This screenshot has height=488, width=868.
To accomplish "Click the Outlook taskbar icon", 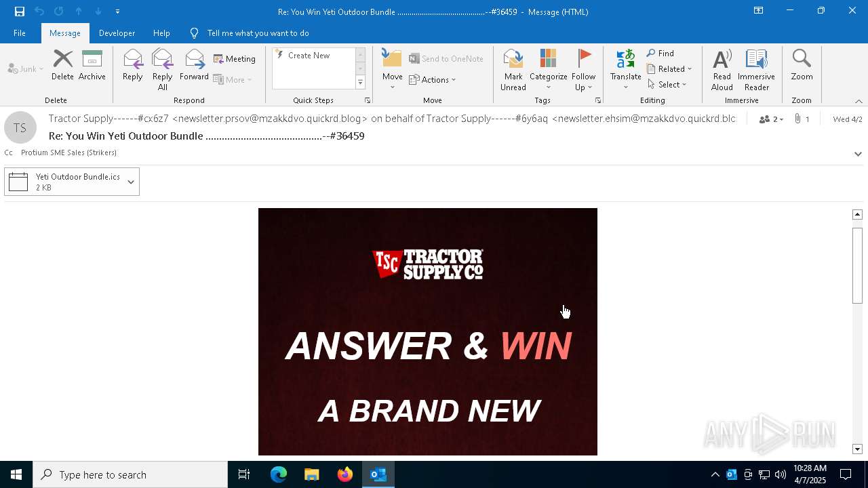I will [378, 474].
